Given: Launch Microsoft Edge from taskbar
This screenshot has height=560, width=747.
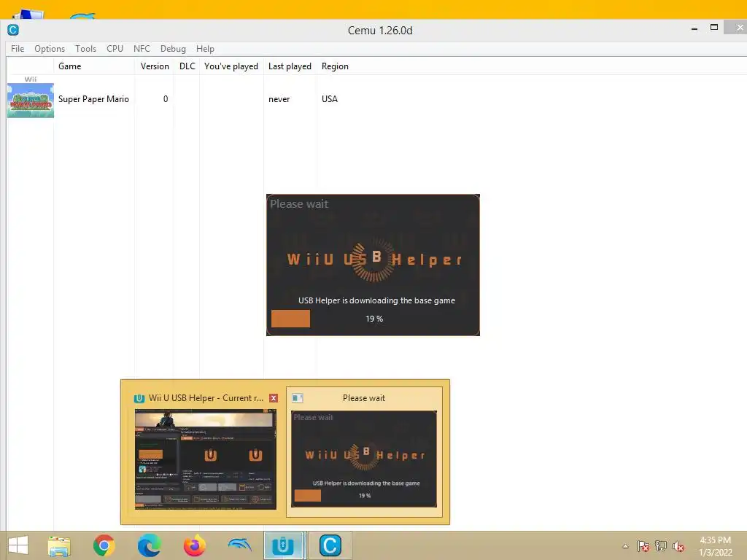Looking at the screenshot, I should tap(149, 545).
